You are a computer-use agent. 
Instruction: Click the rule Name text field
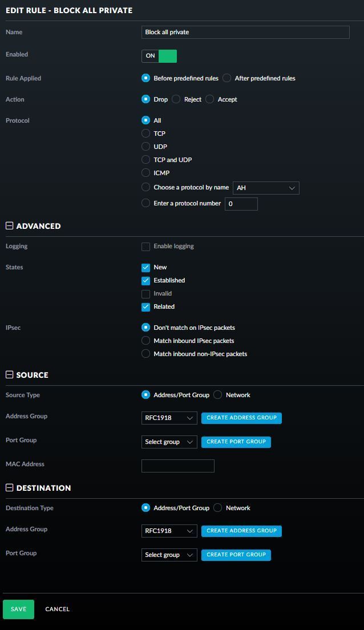tap(245, 33)
